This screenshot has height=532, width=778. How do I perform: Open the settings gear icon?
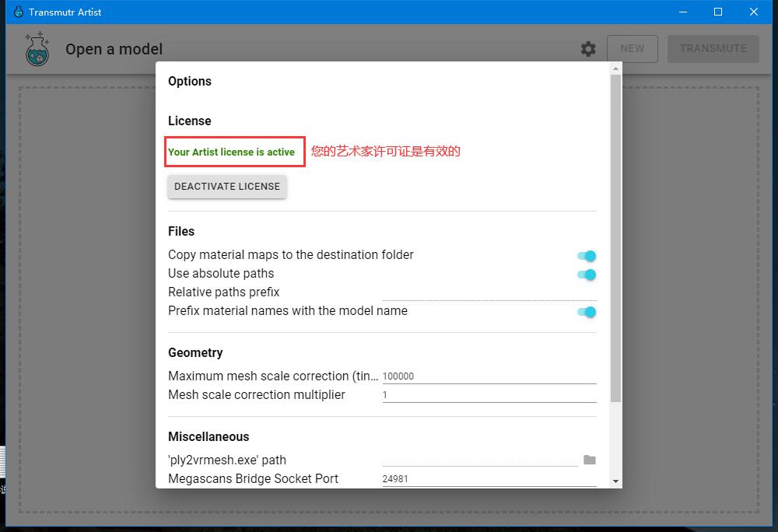(588, 49)
